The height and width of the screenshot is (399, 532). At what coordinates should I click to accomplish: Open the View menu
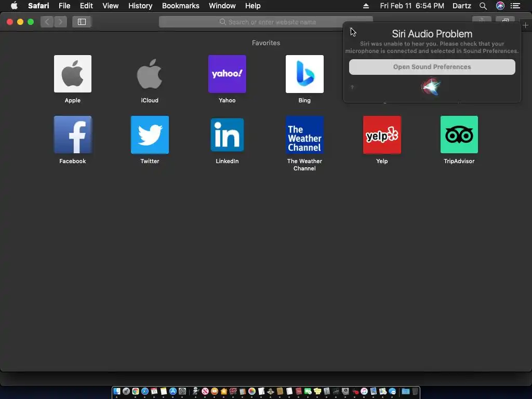(x=110, y=6)
